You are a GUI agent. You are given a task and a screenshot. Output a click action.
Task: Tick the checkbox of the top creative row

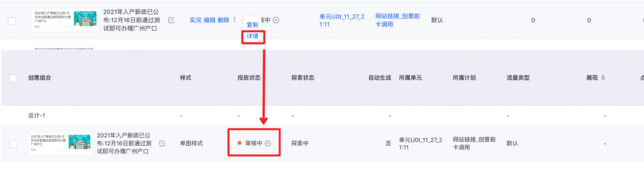[12, 21]
